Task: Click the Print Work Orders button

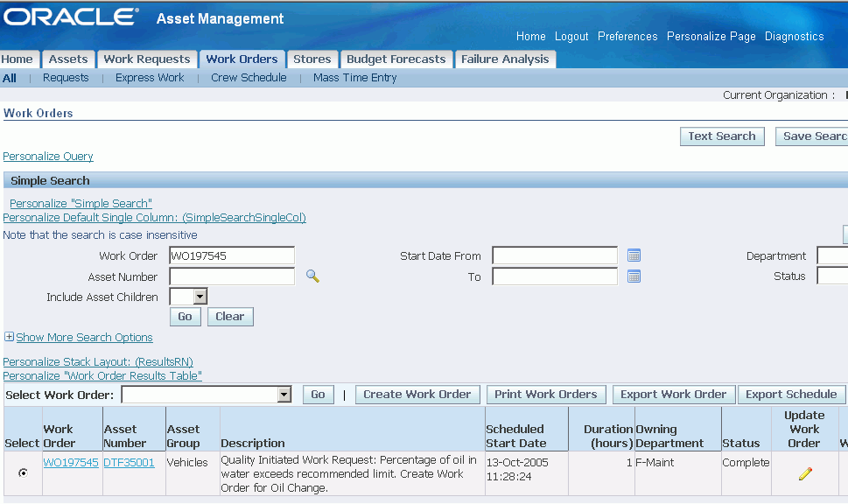Action: (546, 395)
